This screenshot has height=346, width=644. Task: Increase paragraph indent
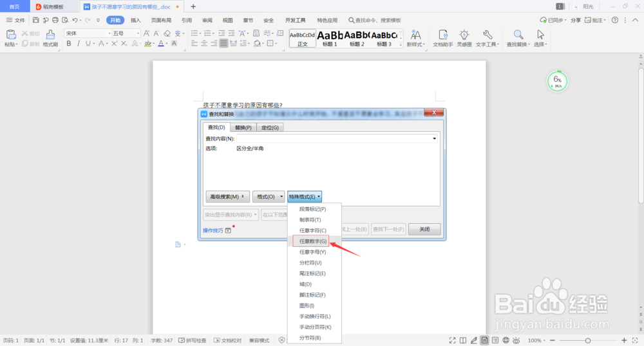click(231, 33)
